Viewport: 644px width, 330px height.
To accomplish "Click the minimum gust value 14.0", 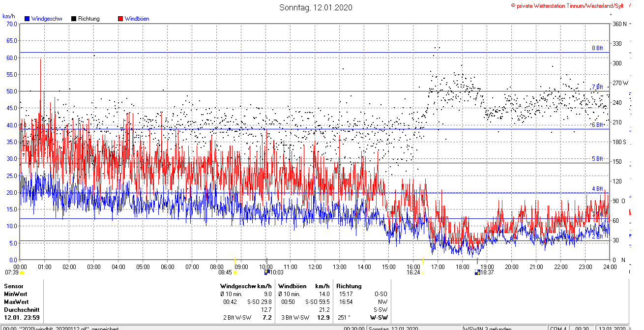I will click(x=324, y=294).
